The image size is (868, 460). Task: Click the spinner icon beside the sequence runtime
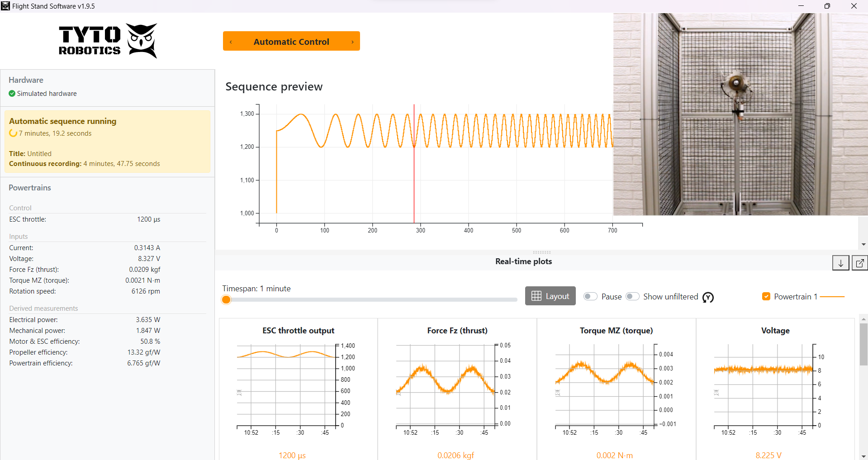click(12, 133)
